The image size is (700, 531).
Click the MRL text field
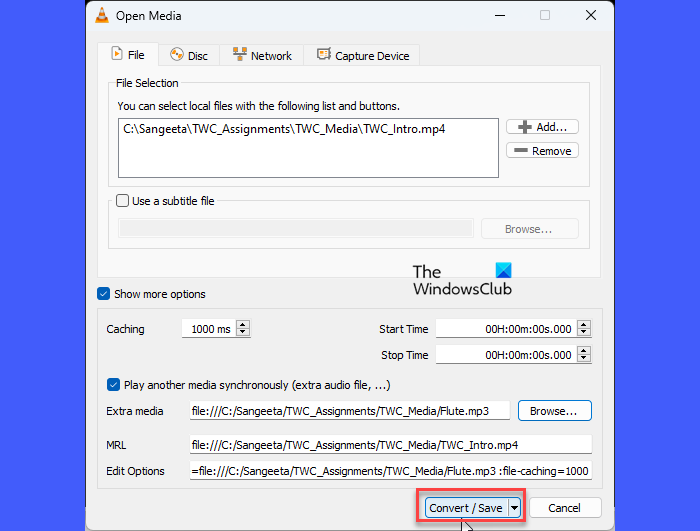(391, 445)
